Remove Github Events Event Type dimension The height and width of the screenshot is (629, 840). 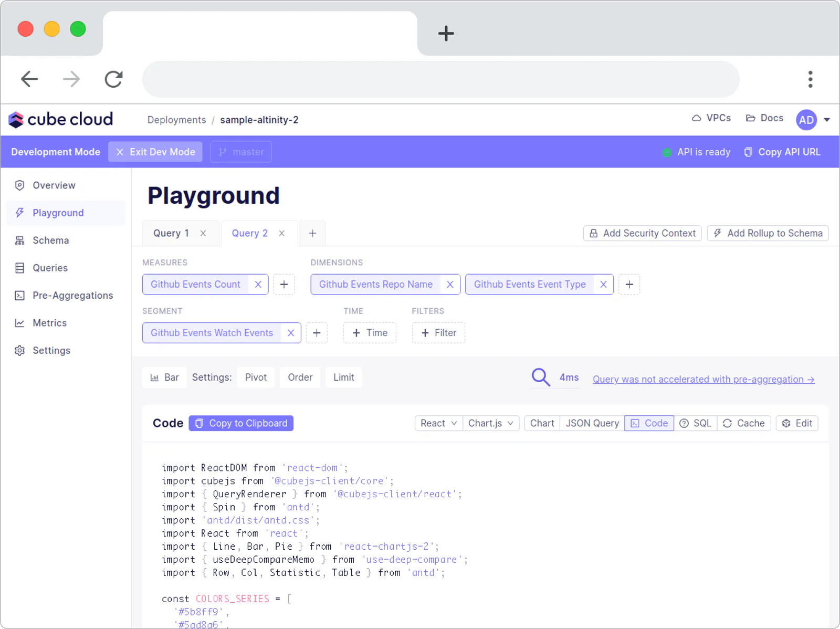[603, 284]
